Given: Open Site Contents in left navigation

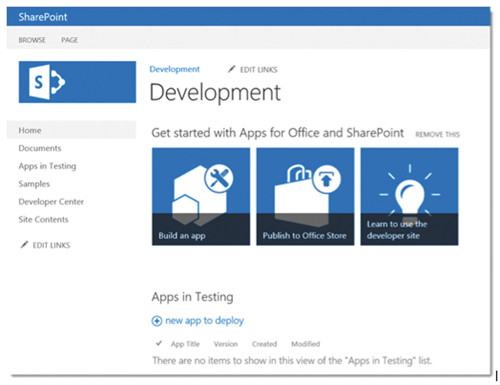Looking at the screenshot, I should click(43, 219).
